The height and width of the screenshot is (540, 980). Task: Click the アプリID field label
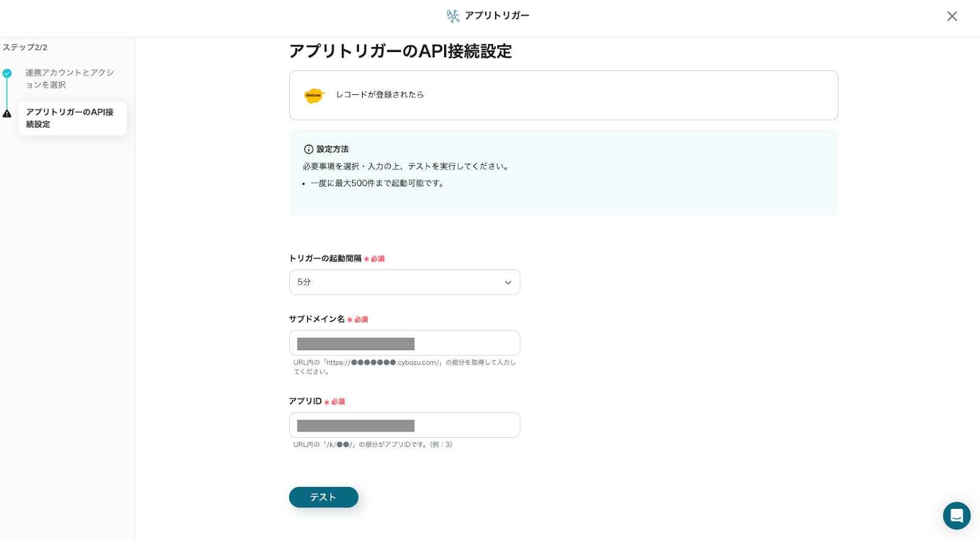[305, 401]
